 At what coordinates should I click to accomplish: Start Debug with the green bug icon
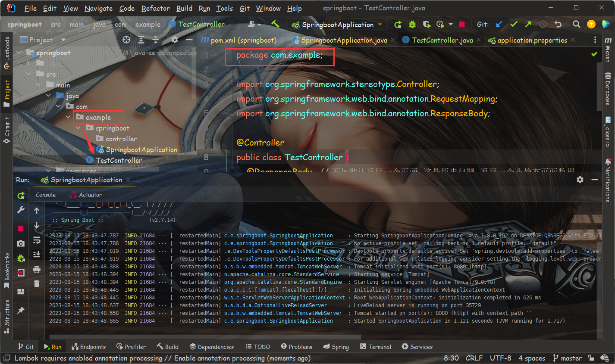tap(412, 24)
